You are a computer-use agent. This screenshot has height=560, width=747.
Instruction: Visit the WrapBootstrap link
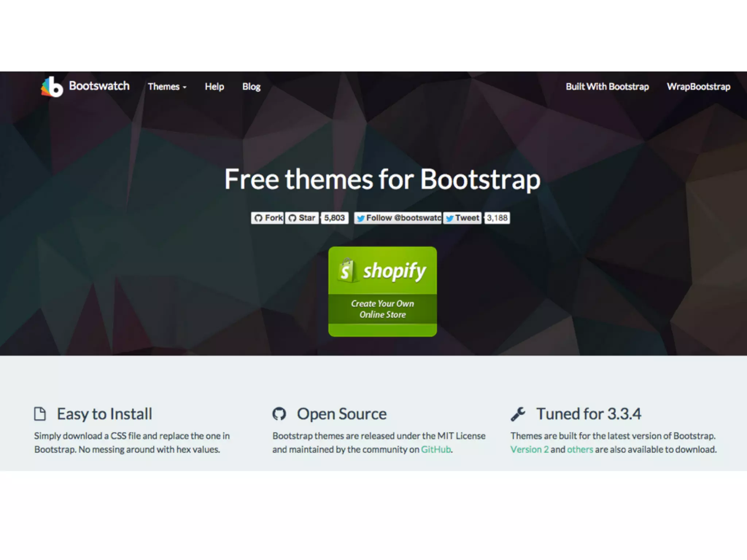tap(698, 87)
